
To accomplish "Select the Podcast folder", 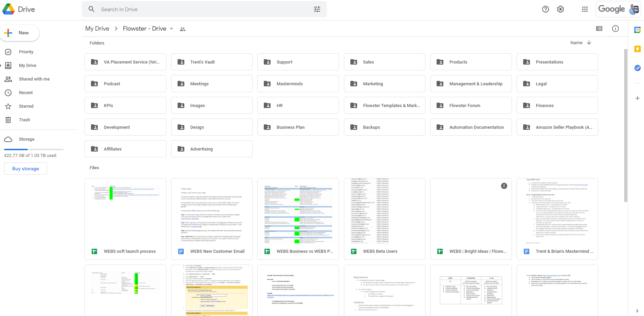I will pyautogui.click(x=125, y=84).
